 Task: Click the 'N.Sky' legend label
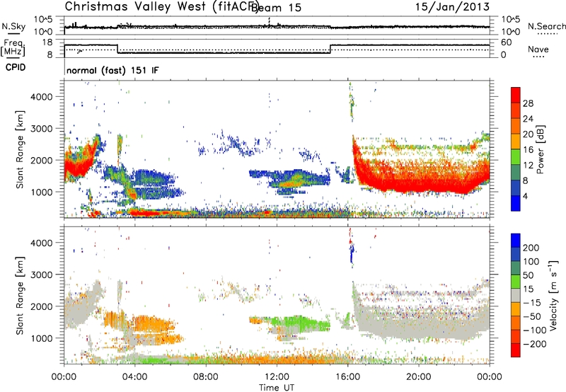(13, 26)
